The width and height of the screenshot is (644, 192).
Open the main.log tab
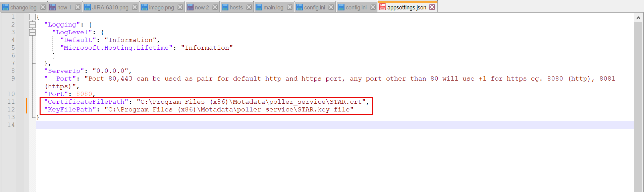pyautogui.click(x=273, y=7)
